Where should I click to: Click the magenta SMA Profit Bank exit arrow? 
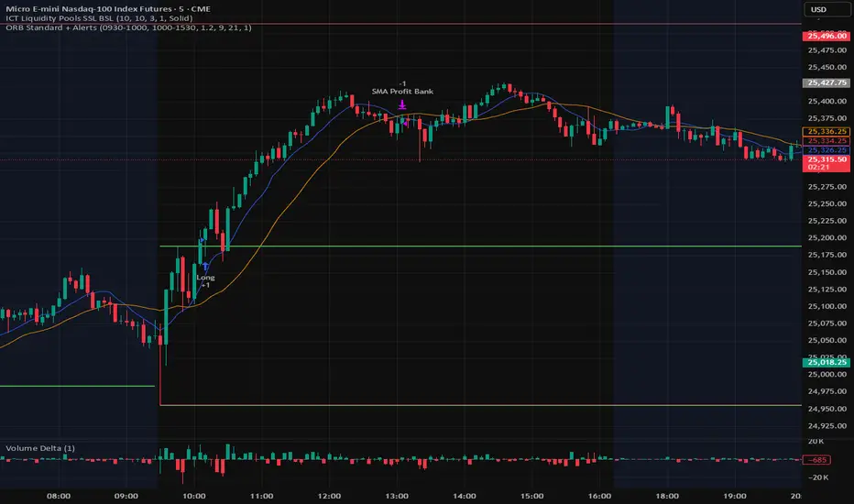[402, 104]
